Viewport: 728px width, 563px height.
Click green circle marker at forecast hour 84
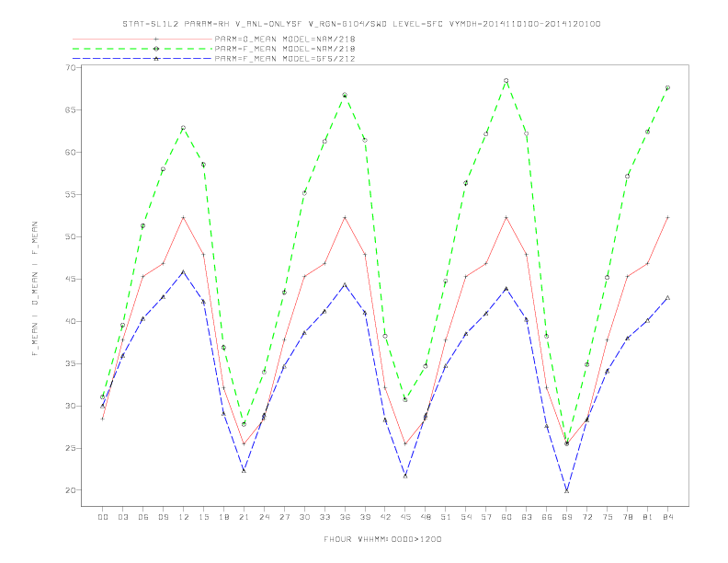667,87
